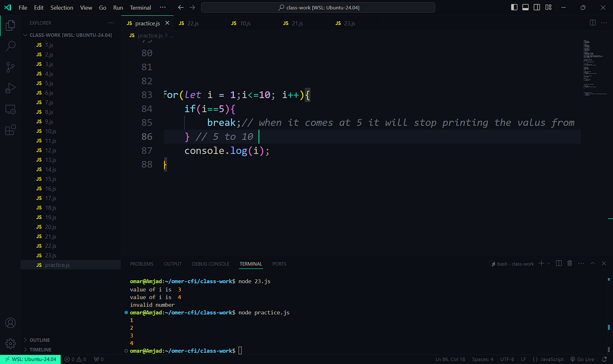Change Spaces: 4 indentation setting
The image size is (613, 364).
(483, 359)
